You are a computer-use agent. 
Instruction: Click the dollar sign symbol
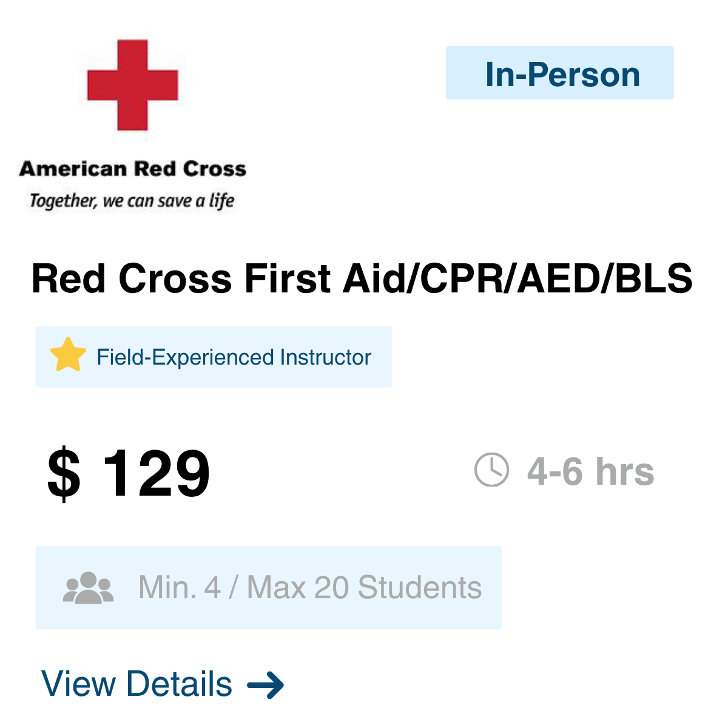pos(64,474)
